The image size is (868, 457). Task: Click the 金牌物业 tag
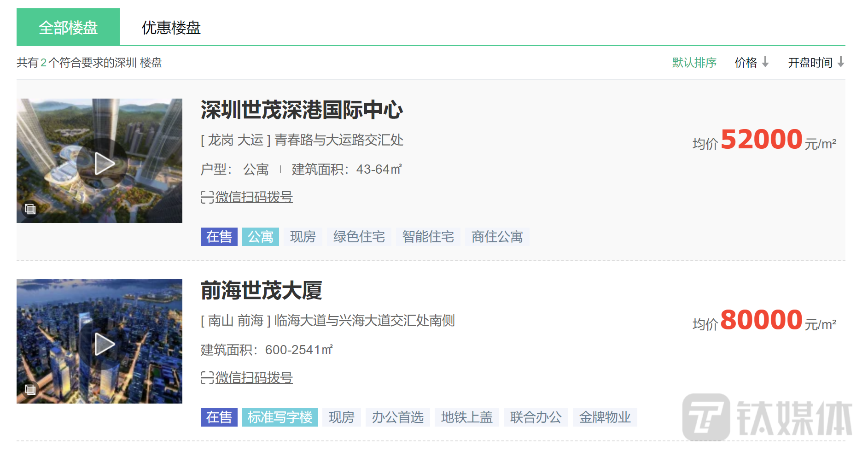click(x=605, y=417)
